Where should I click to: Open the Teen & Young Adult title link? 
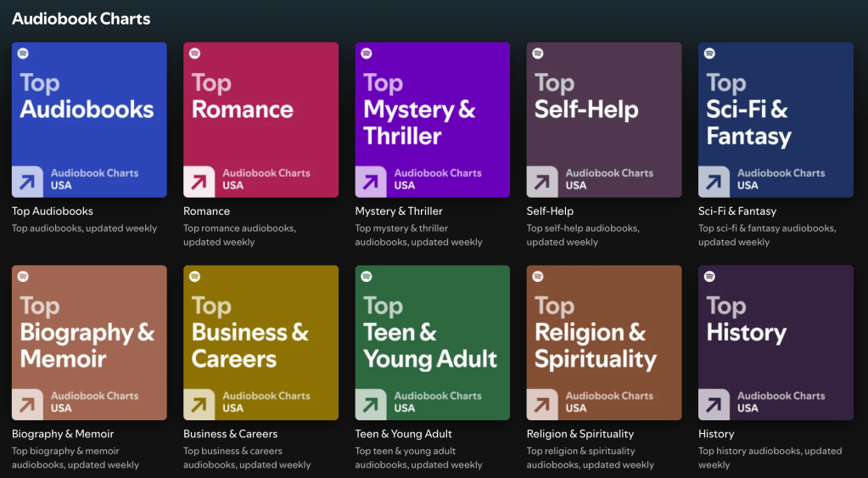(x=403, y=434)
